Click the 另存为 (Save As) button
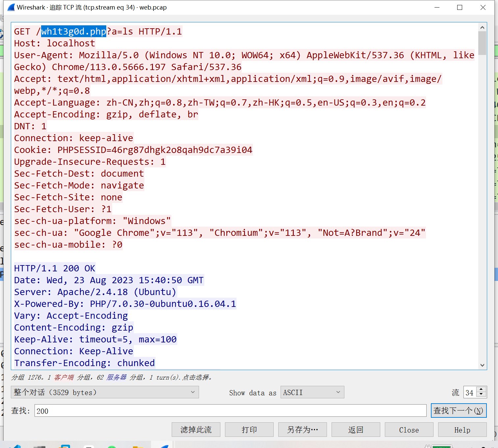Viewport: 498px width, 448px height. 303,430
